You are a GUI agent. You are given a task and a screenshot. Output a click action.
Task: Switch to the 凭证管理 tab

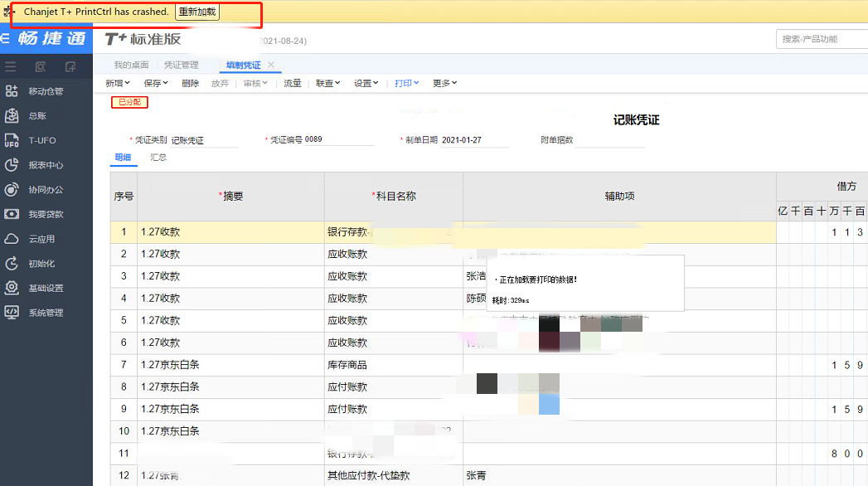coord(181,65)
